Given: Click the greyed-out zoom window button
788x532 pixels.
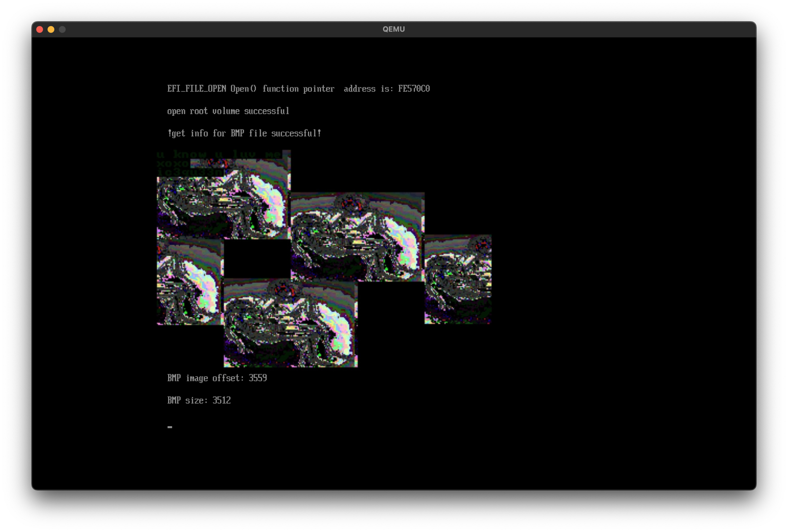Looking at the screenshot, I should [62, 30].
